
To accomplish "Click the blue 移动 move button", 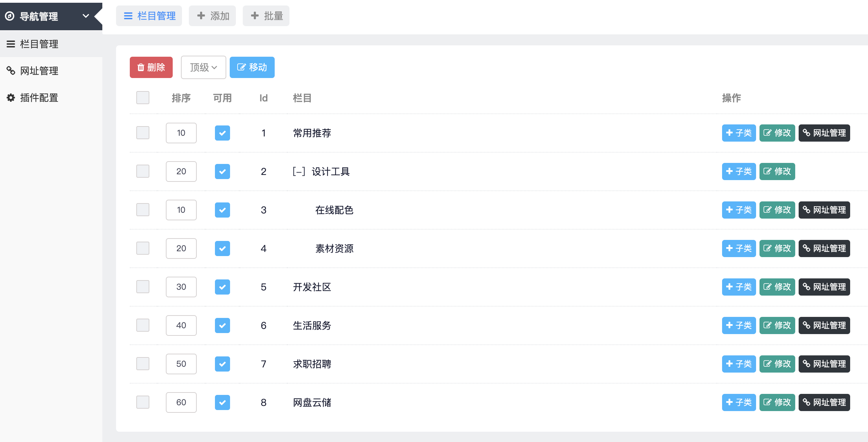I will (x=252, y=67).
